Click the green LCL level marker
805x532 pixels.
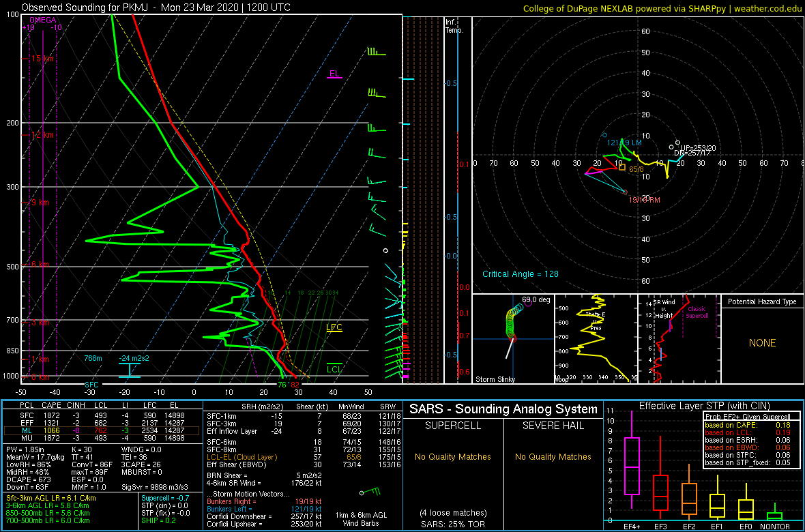[x=334, y=368]
